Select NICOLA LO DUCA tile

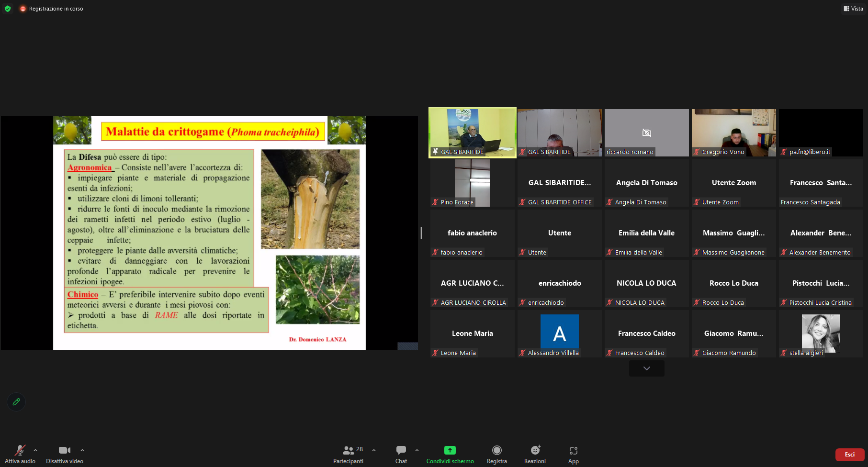(x=647, y=283)
